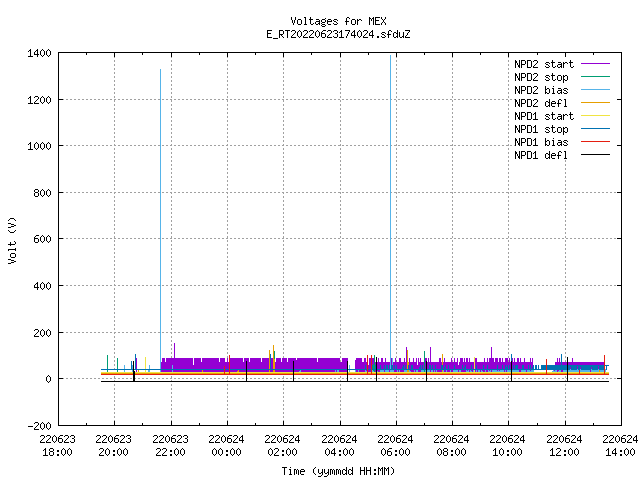Click the 'NPD2 defl' legend label
Screen dimensions: 640x480
click(x=541, y=103)
